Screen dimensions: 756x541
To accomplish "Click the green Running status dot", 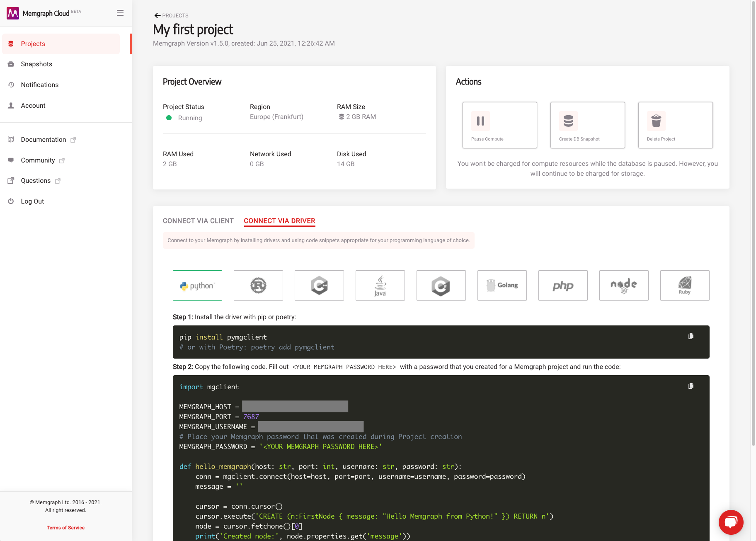I will (x=169, y=118).
